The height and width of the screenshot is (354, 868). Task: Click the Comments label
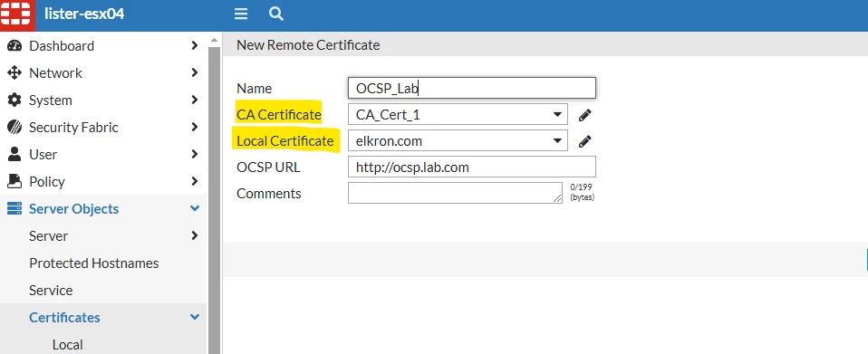click(269, 193)
